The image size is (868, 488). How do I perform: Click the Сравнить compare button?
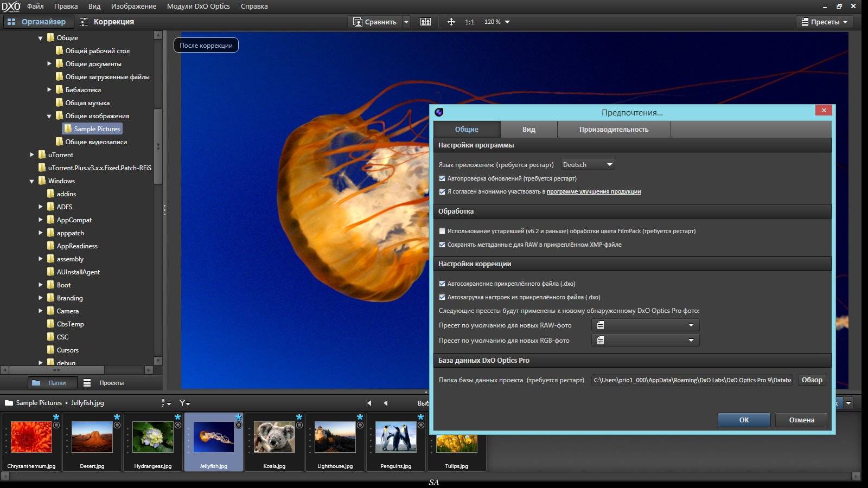374,22
